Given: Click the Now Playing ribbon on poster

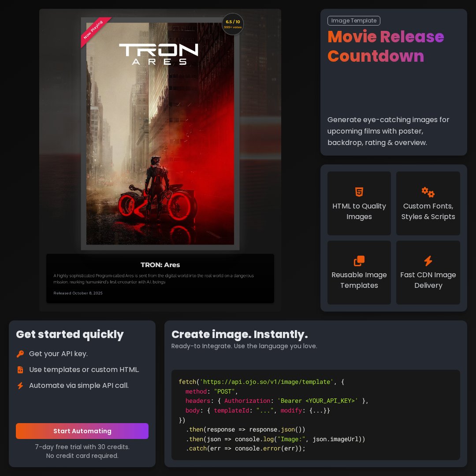Looking at the screenshot, I should (x=94, y=30).
